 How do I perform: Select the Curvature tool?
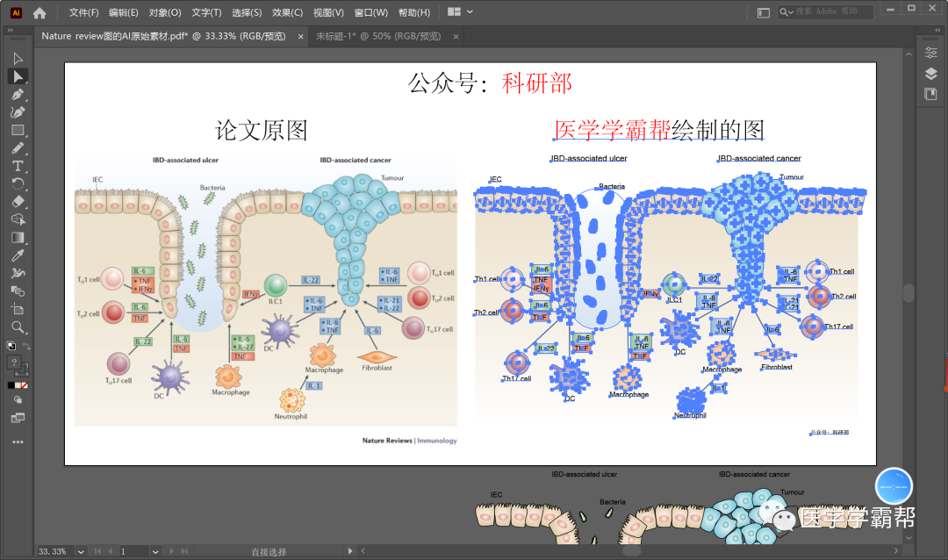[18, 112]
